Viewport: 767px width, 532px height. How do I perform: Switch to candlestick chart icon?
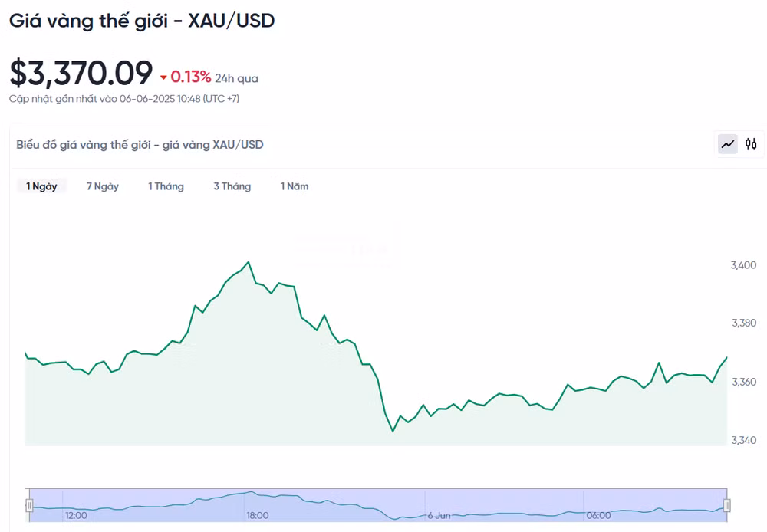(751, 144)
